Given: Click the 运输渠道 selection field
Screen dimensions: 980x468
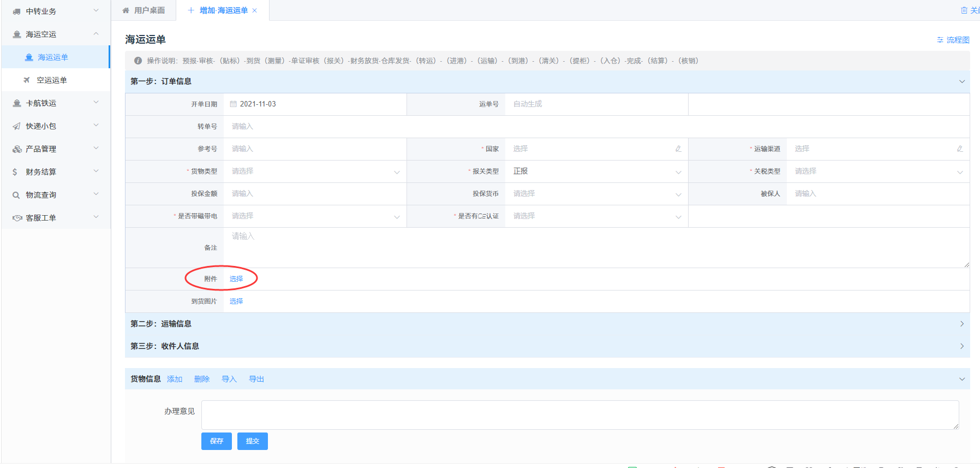Looking at the screenshot, I should point(879,149).
